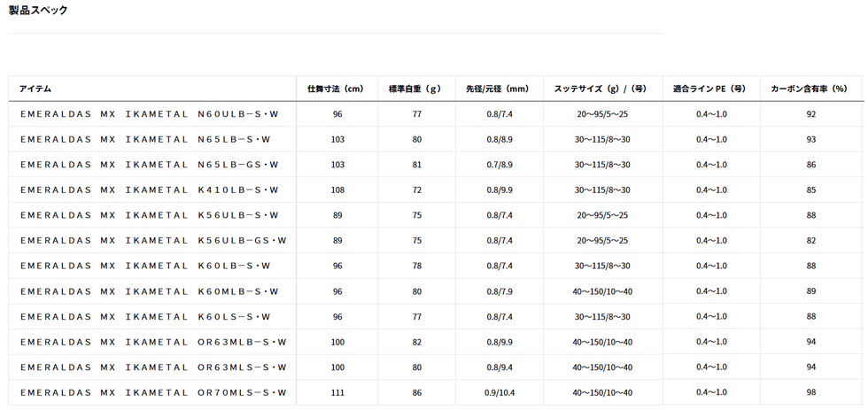Select the K60MLB-S・W item name
Image resolution: width=868 pixels, height=410 pixels.
click(150, 291)
